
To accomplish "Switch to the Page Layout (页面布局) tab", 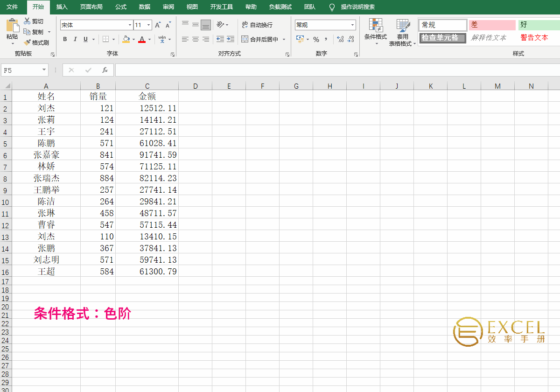I will (x=91, y=7).
